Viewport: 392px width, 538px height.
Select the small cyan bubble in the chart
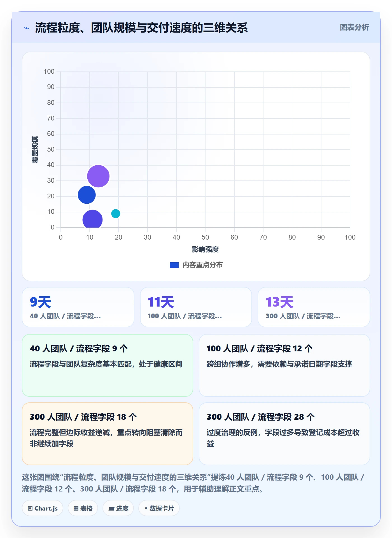[116, 214]
